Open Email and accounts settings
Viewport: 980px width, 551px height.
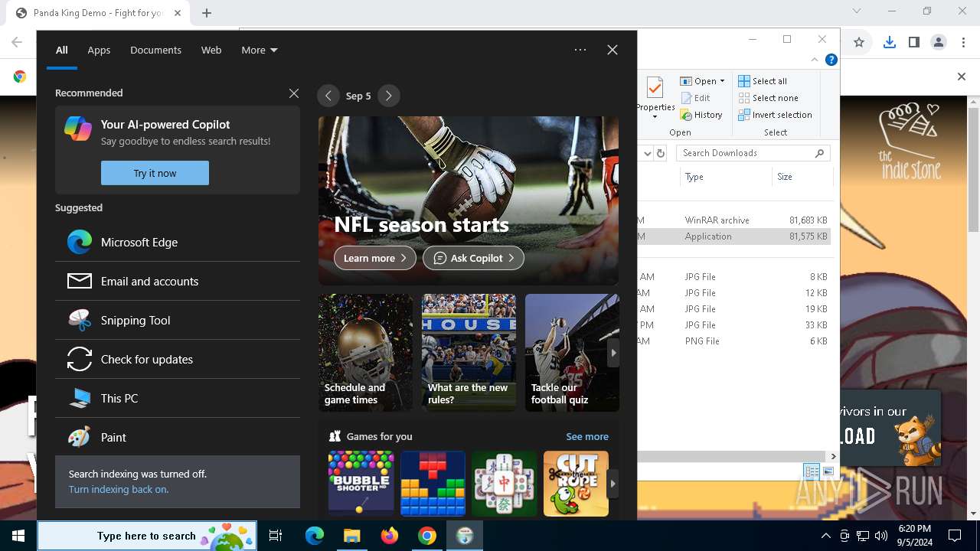(x=178, y=281)
